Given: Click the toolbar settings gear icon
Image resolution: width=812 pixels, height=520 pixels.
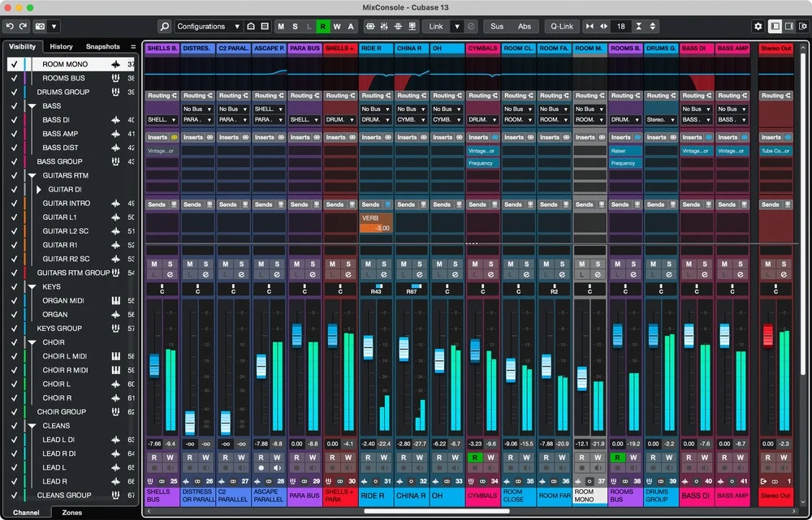Looking at the screenshot, I should pyautogui.click(x=758, y=26).
